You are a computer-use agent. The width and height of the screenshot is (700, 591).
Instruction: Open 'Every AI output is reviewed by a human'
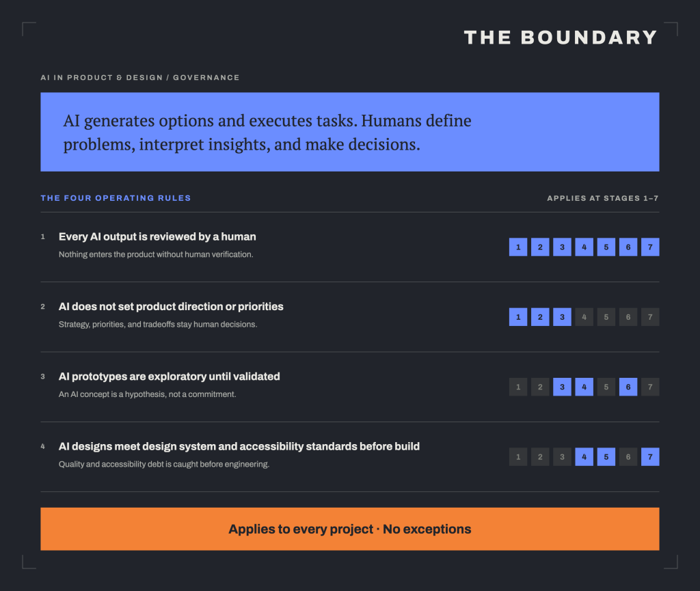pyautogui.click(x=157, y=237)
